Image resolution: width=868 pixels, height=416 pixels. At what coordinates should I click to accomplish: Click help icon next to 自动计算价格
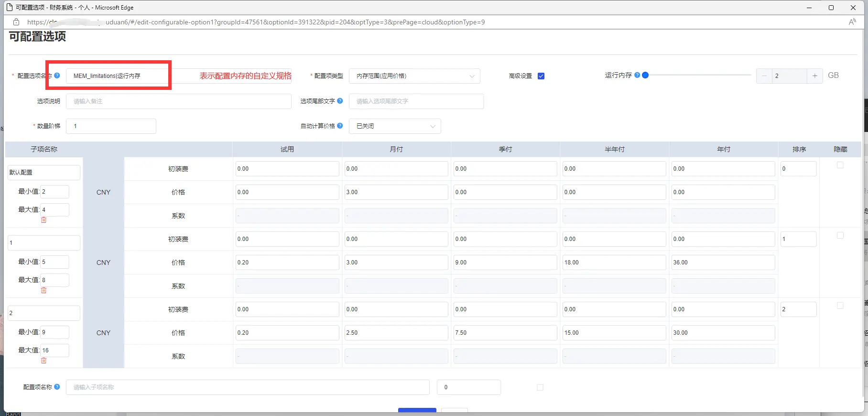340,126
